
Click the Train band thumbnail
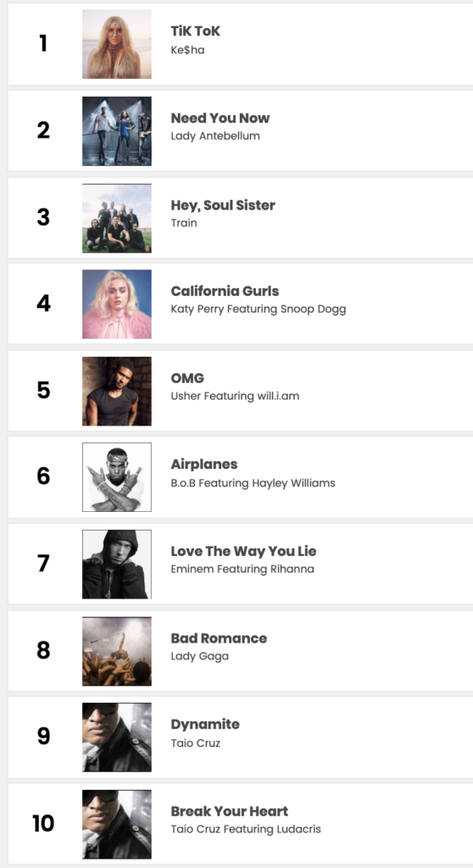tap(117, 218)
